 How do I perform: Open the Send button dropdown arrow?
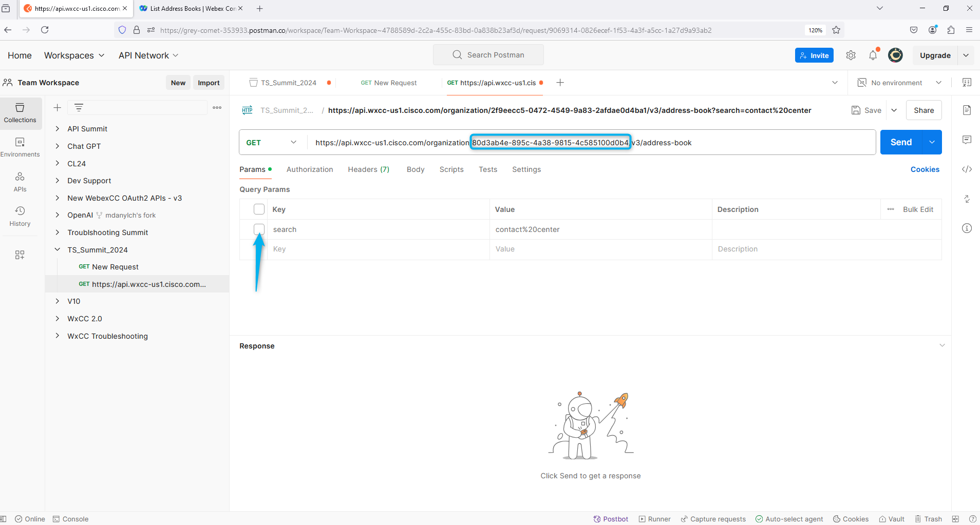(932, 142)
